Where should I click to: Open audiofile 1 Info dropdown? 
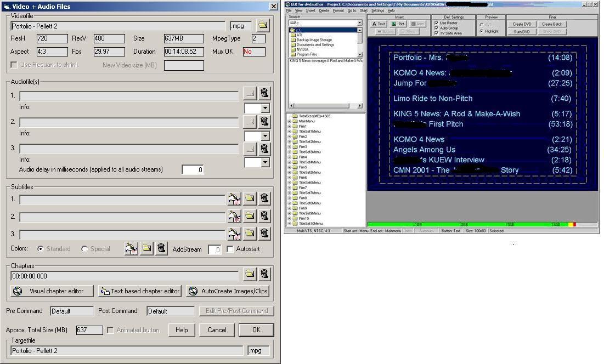point(265,108)
